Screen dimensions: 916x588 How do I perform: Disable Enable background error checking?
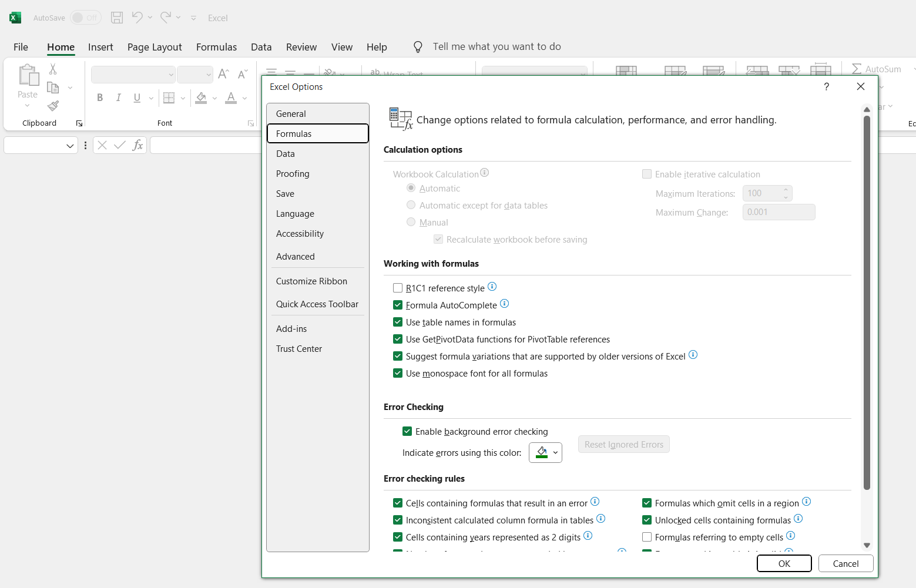(x=407, y=431)
